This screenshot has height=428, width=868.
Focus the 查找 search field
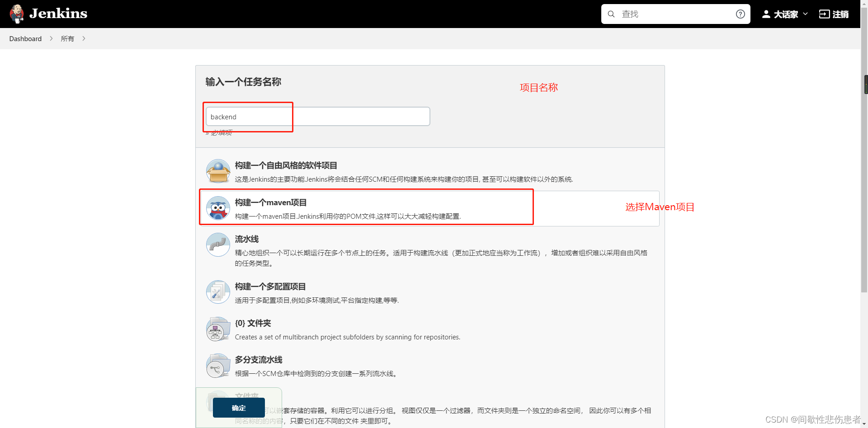(676, 14)
